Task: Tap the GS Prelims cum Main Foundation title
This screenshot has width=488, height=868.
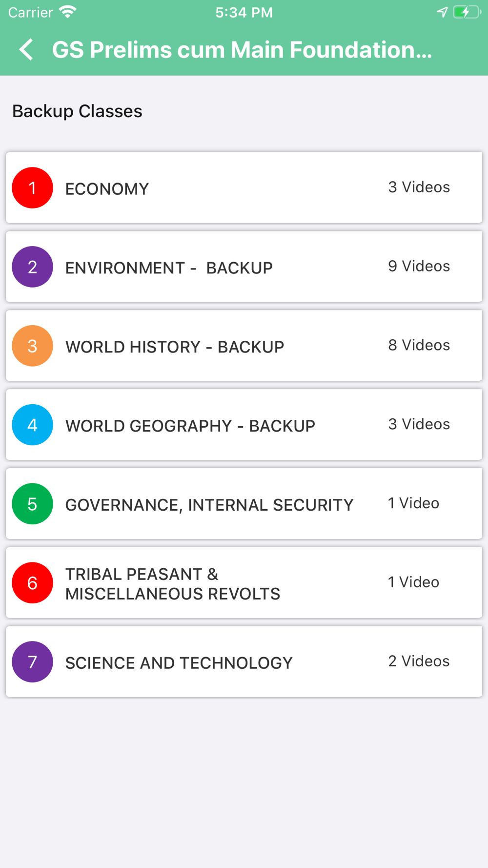Action: (242, 50)
